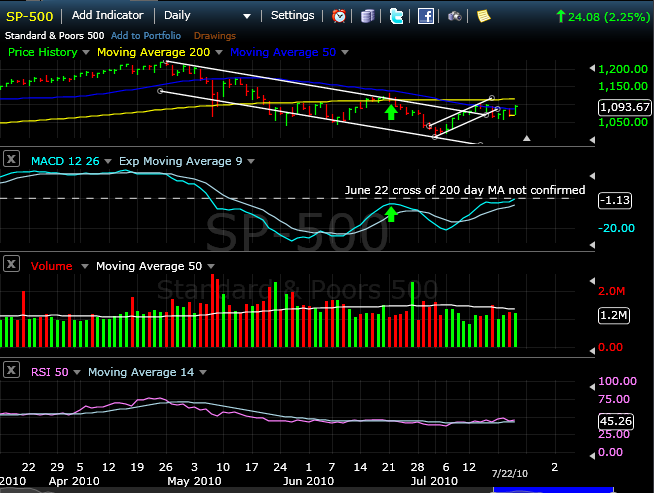Expand the MACD 12 26 settings arrow
Screen dimensions: 654x493
click(x=109, y=160)
